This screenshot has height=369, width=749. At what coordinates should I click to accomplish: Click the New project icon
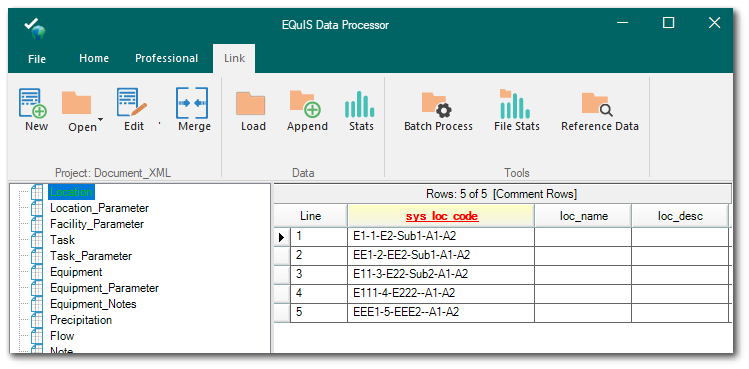point(33,103)
